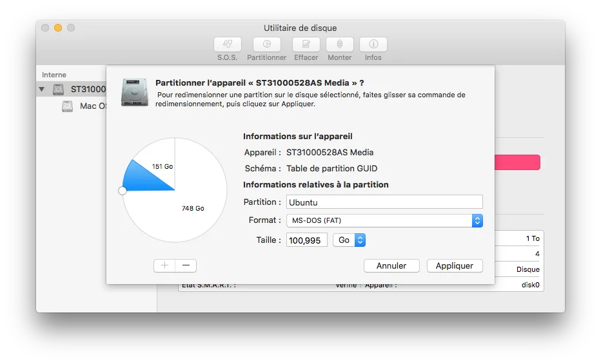Click the Taille field showing 100,995

307,240
